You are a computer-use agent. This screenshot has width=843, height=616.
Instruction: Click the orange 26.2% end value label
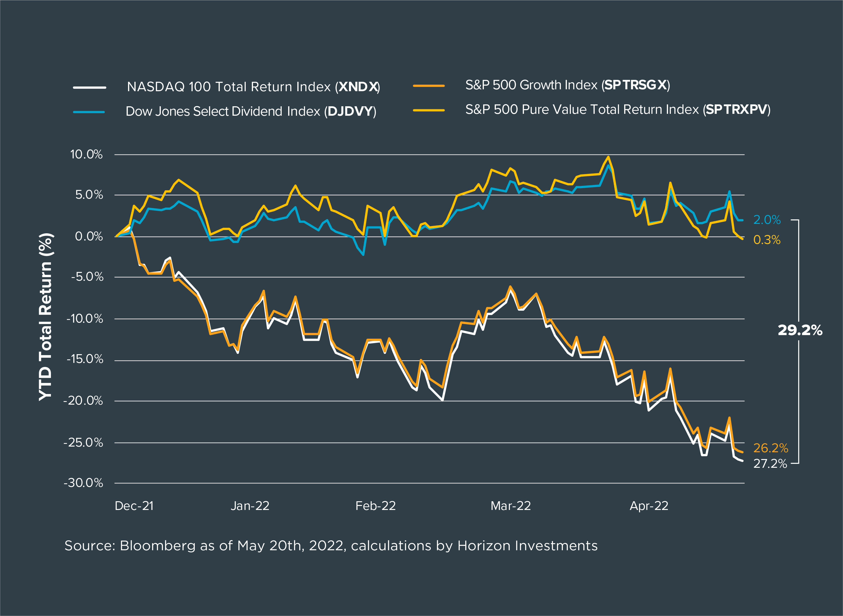(771, 448)
